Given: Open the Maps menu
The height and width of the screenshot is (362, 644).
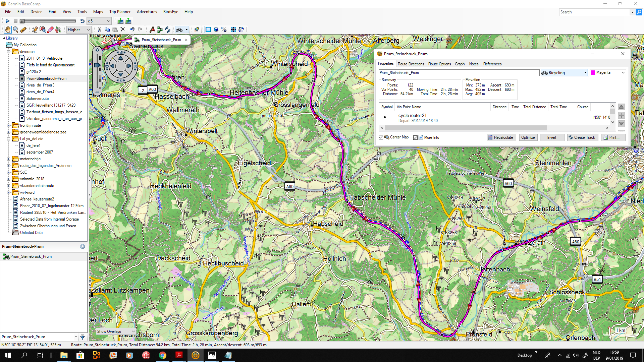Looking at the screenshot, I should (x=98, y=12).
